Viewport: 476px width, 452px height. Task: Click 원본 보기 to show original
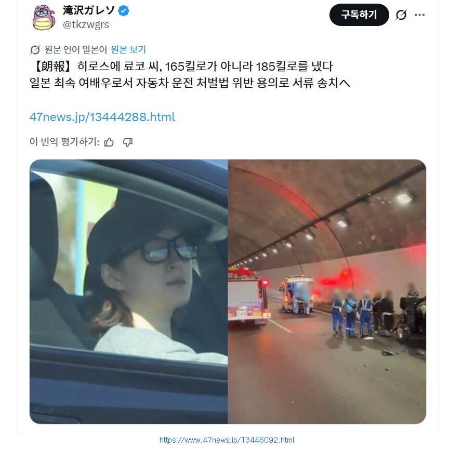[128, 49]
